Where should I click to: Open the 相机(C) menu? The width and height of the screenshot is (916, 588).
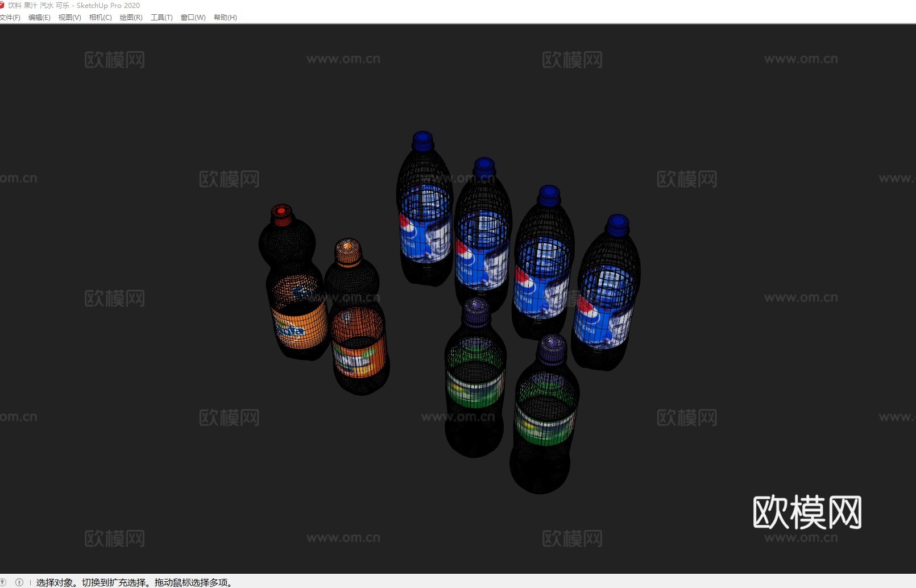pos(100,18)
